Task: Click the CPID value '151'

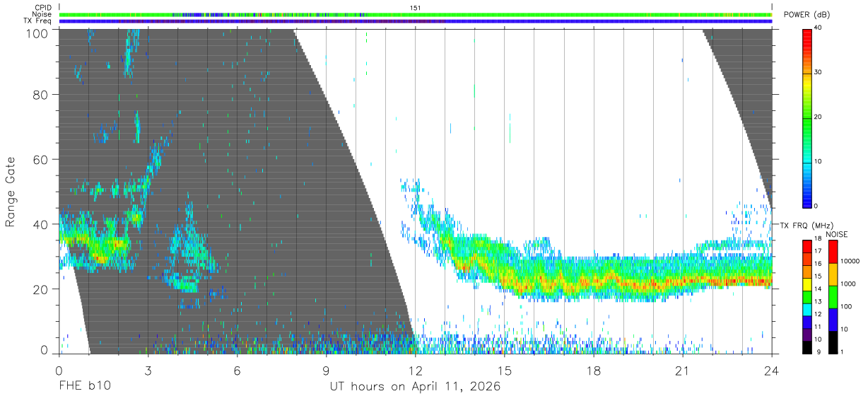Action: (x=416, y=8)
